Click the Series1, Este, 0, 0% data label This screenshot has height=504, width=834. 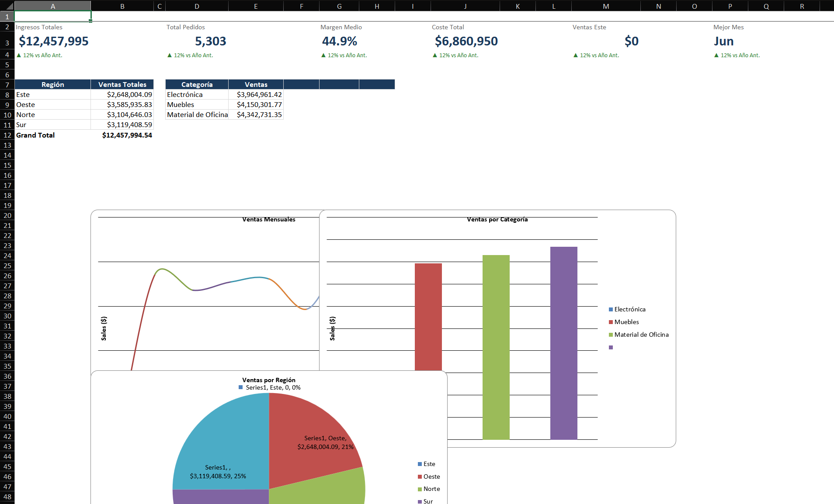270,387
